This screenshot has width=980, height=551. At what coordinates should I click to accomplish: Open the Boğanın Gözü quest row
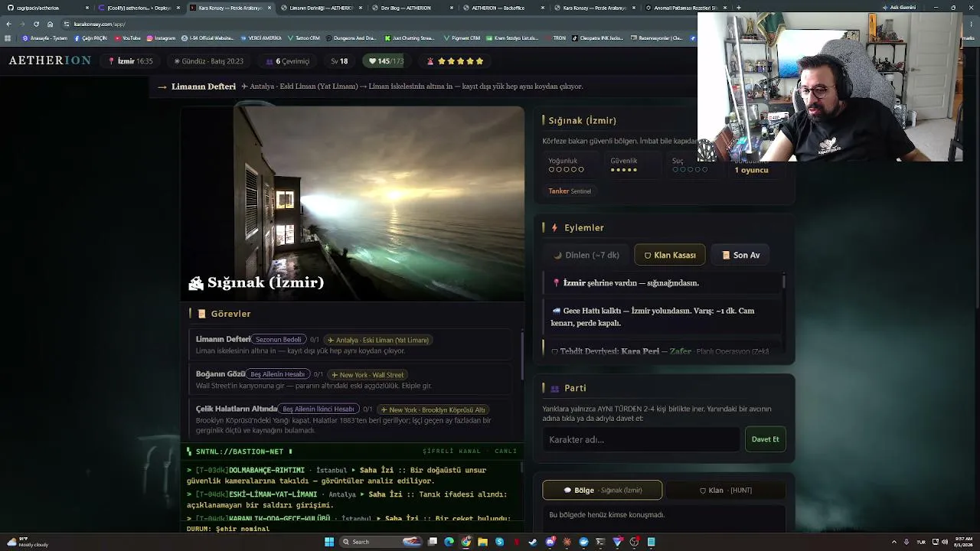tap(350, 380)
